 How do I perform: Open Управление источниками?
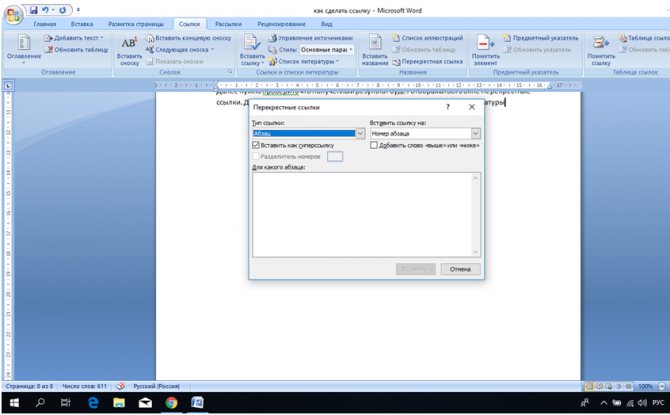tap(311, 38)
